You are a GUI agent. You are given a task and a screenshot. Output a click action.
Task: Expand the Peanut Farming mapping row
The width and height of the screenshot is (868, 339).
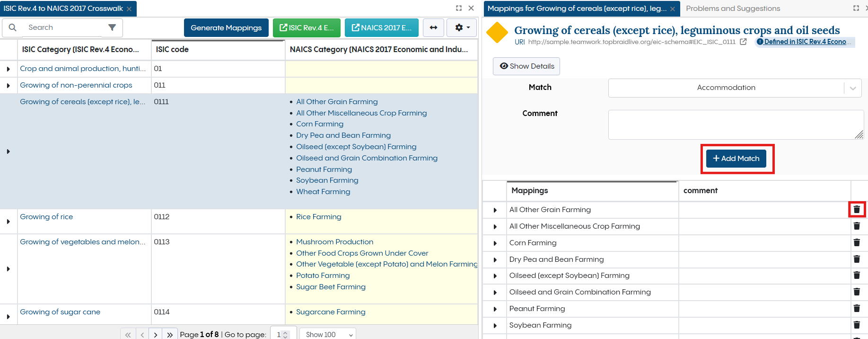pos(495,309)
